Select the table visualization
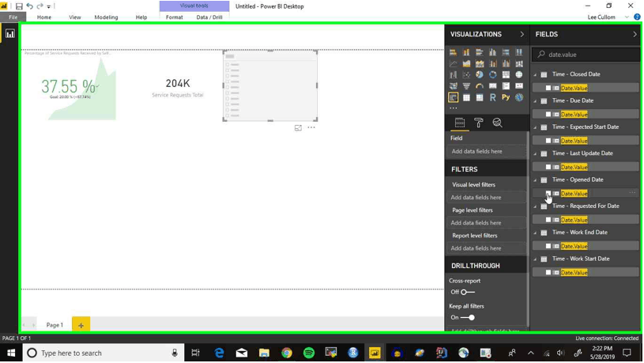Image resolution: width=644 pixels, height=363 pixels. [466, 97]
